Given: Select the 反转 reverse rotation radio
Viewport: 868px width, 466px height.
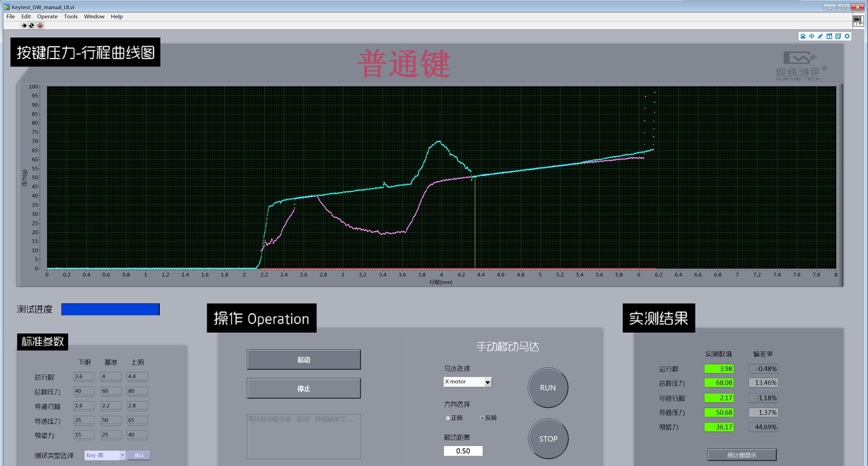Looking at the screenshot, I should click(482, 418).
